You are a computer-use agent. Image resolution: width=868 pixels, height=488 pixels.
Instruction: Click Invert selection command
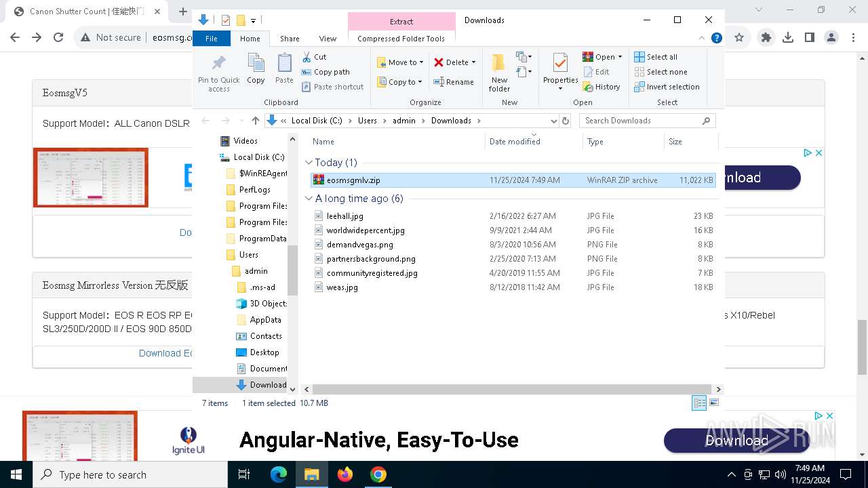(x=667, y=87)
